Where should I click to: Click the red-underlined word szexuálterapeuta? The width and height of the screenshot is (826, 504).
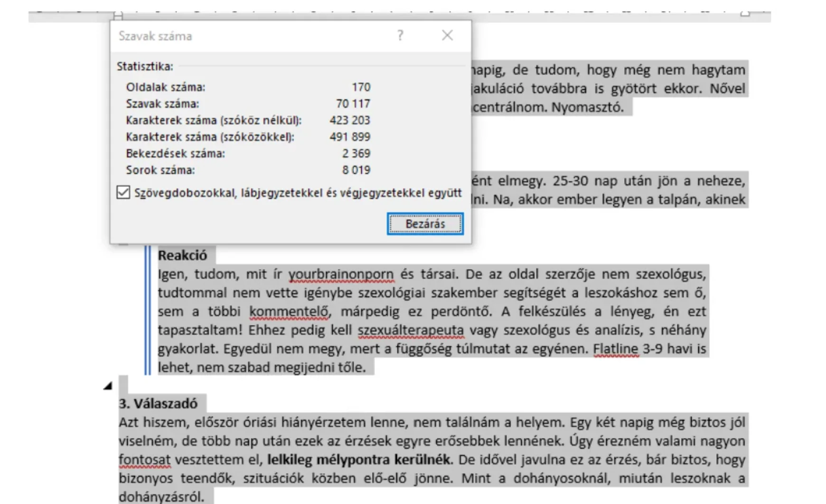[410, 331]
